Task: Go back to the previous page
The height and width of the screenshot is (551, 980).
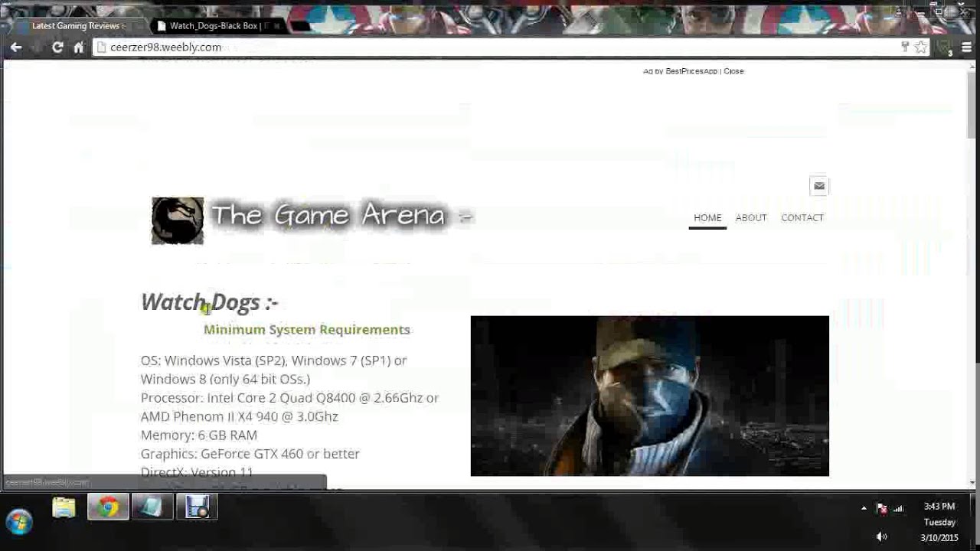Action: coord(16,47)
